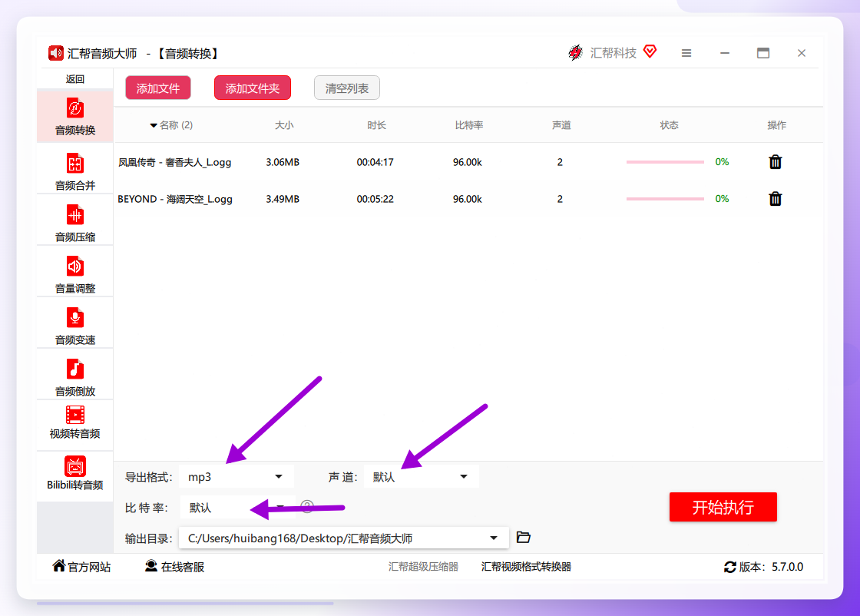Click 96.00k bitrate of 奢香夫人 row

[x=468, y=162]
